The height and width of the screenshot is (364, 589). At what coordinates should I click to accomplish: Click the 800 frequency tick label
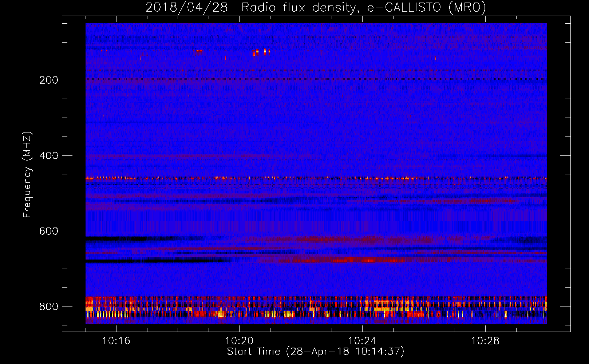[48, 306]
